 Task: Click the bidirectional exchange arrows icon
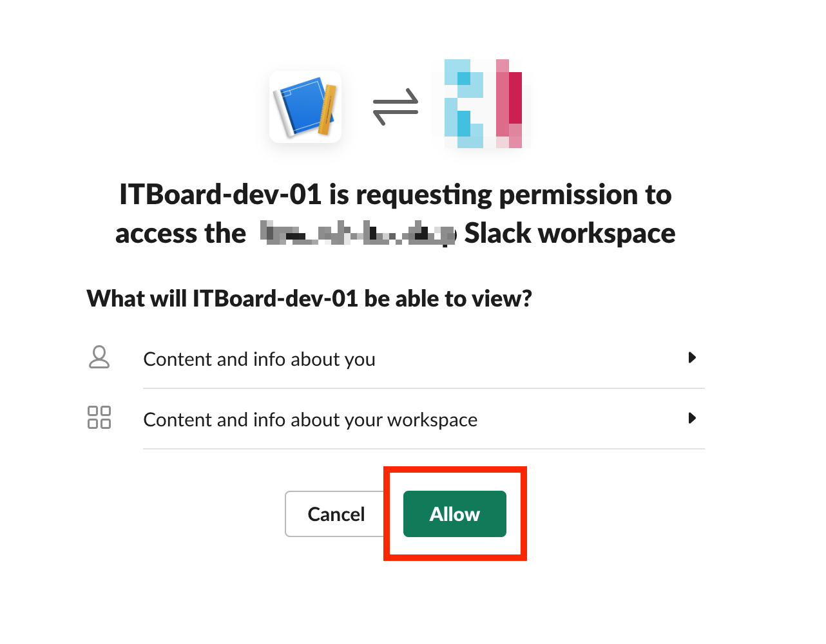[x=396, y=107]
